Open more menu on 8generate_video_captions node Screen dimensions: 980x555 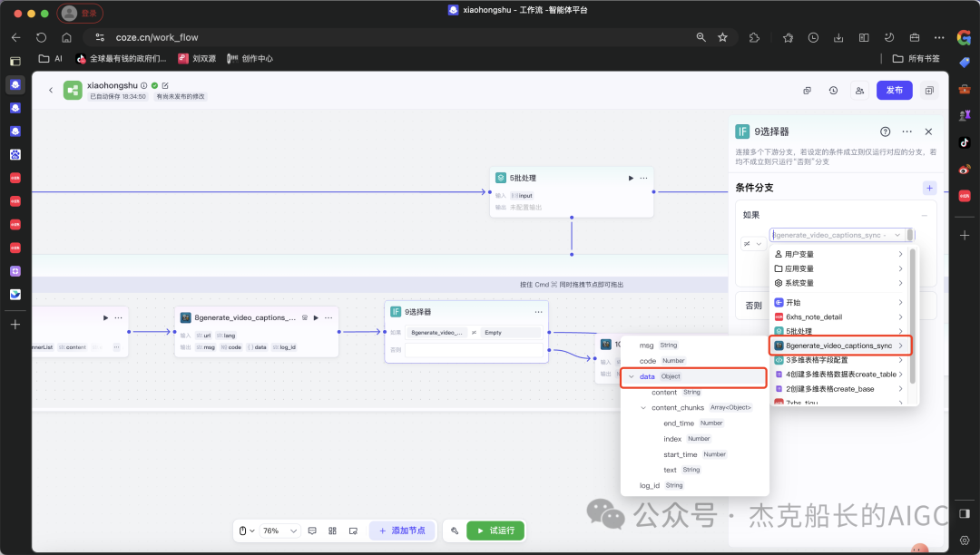[328, 317]
